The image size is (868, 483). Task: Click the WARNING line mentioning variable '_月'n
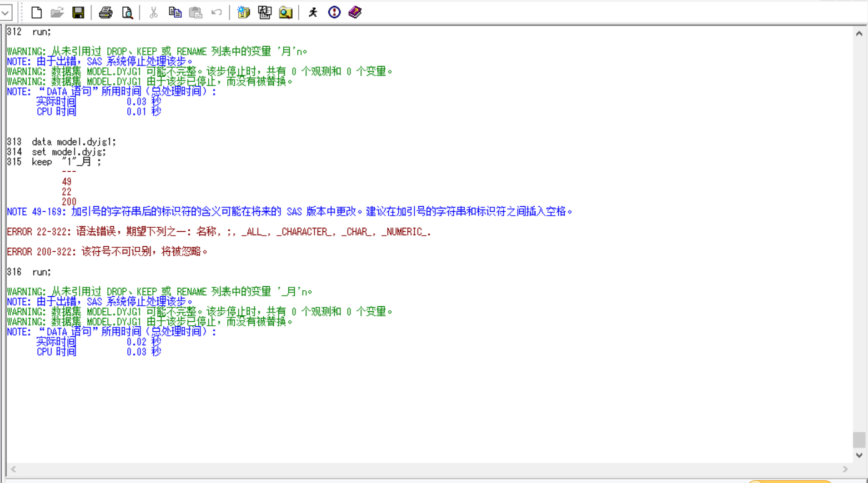tap(159, 292)
